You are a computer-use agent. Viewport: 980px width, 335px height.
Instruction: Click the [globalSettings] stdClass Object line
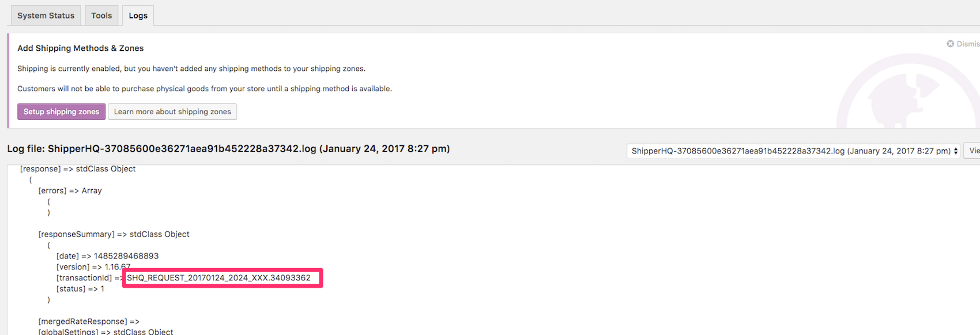[105, 332]
